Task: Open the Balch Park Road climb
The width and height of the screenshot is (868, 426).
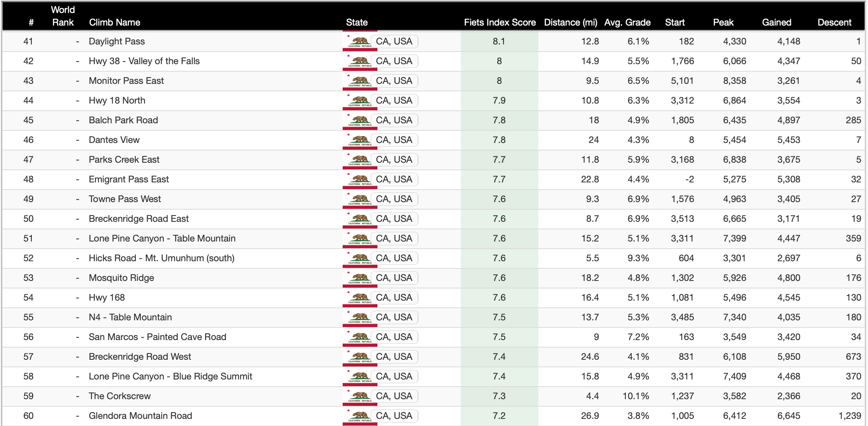Action: 123,120
